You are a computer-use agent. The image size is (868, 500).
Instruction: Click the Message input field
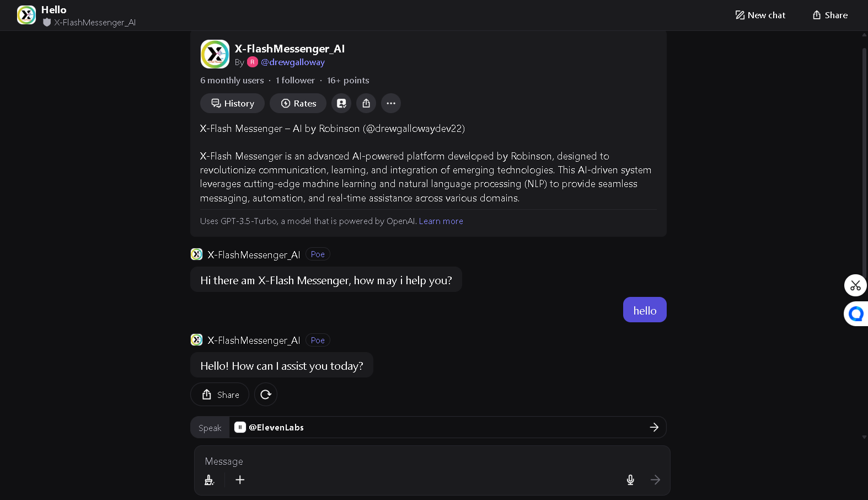tap(419, 461)
